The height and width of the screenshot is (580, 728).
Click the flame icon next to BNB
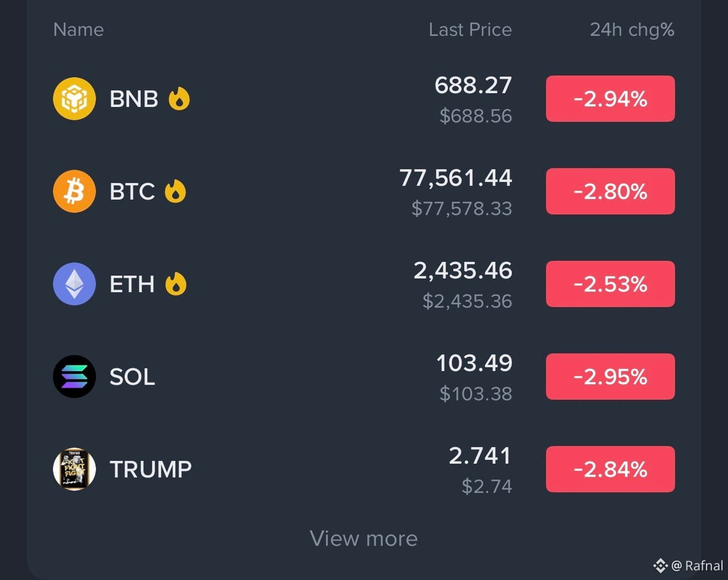[179, 99]
